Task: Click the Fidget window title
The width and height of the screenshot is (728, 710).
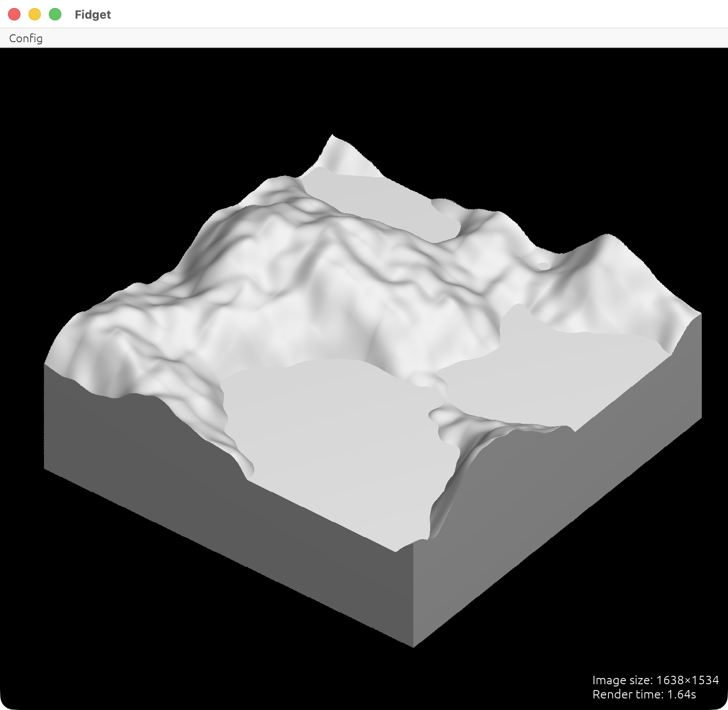Action: [92, 15]
